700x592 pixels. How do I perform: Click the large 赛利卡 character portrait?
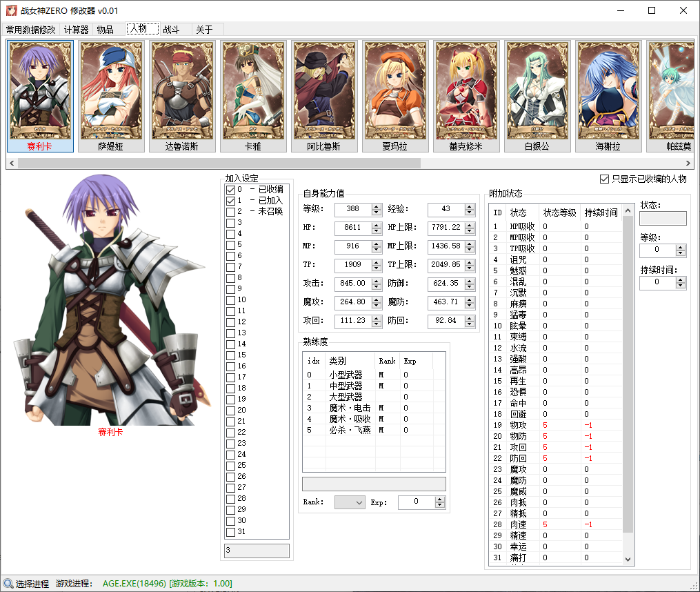point(110,300)
